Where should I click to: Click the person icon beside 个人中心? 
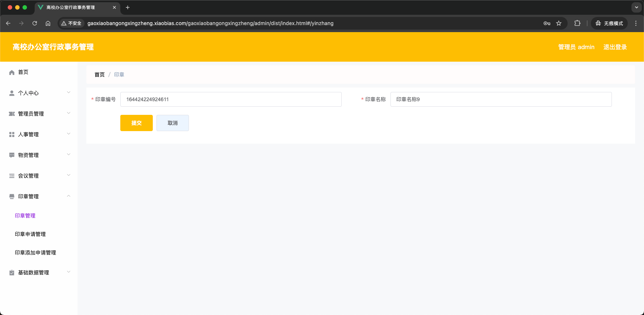12,93
